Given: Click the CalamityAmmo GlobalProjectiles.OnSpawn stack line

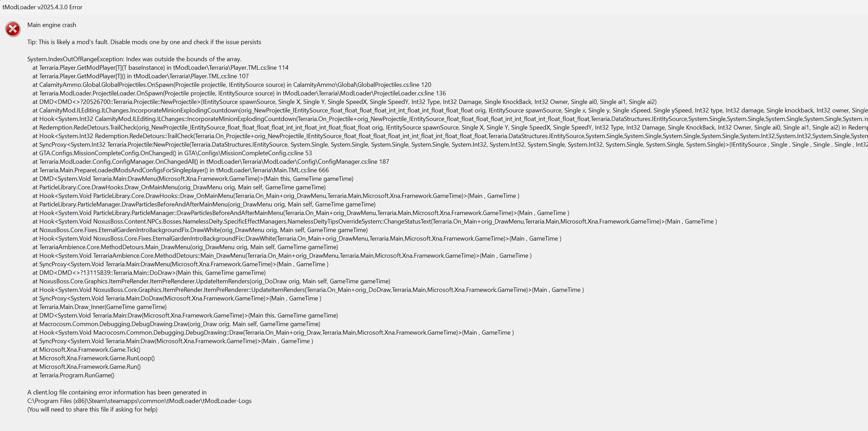Looking at the screenshot, I should pyautogui.click(x=232, y=85).
